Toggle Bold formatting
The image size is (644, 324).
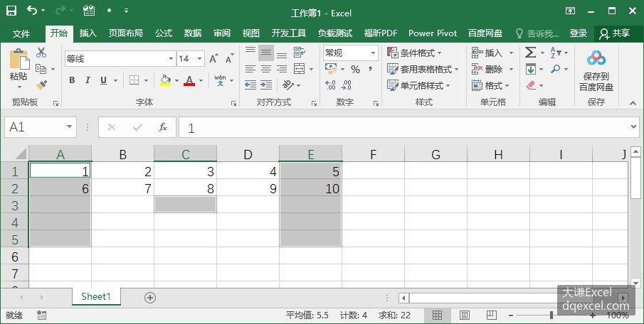[x=72, y=80]
